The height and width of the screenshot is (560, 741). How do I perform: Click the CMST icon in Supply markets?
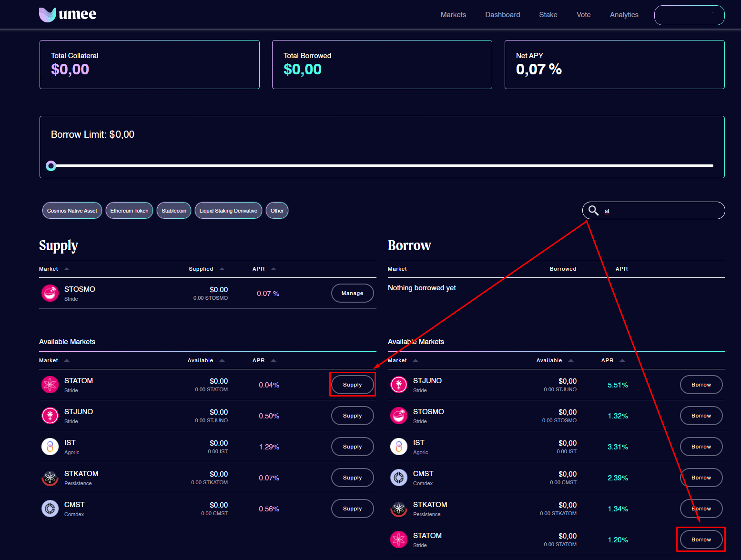point(50,509)
